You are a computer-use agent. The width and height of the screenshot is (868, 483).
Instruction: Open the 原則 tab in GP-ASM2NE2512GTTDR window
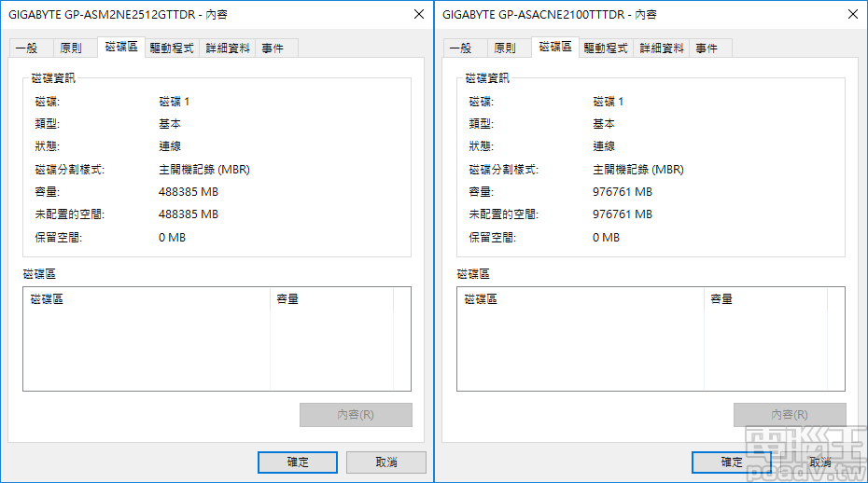(x=76, y=48)
